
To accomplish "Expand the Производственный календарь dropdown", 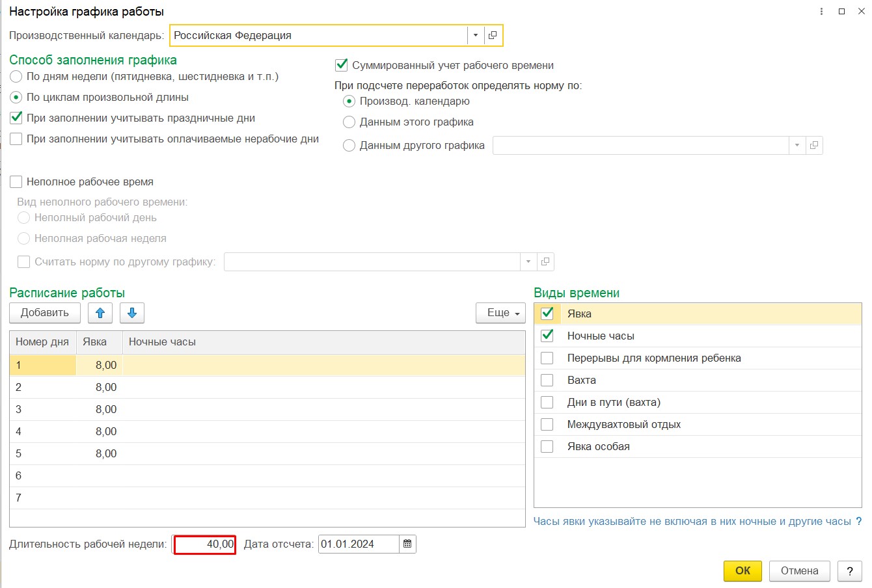I will point(476,35).
